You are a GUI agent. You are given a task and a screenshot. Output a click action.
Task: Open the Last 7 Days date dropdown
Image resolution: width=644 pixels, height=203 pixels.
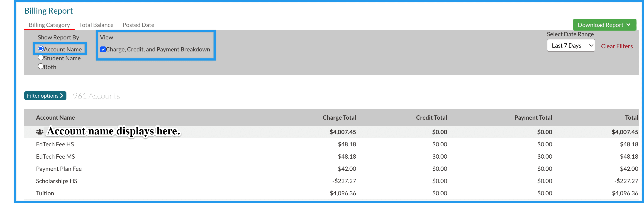(x=571, y=46)
